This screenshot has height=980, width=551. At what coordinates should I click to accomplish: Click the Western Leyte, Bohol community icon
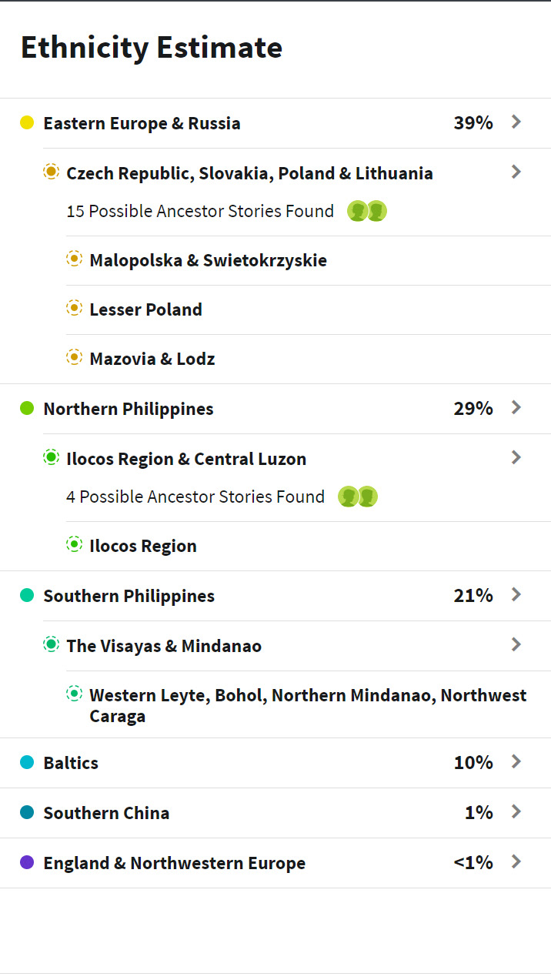pos(74,694)
